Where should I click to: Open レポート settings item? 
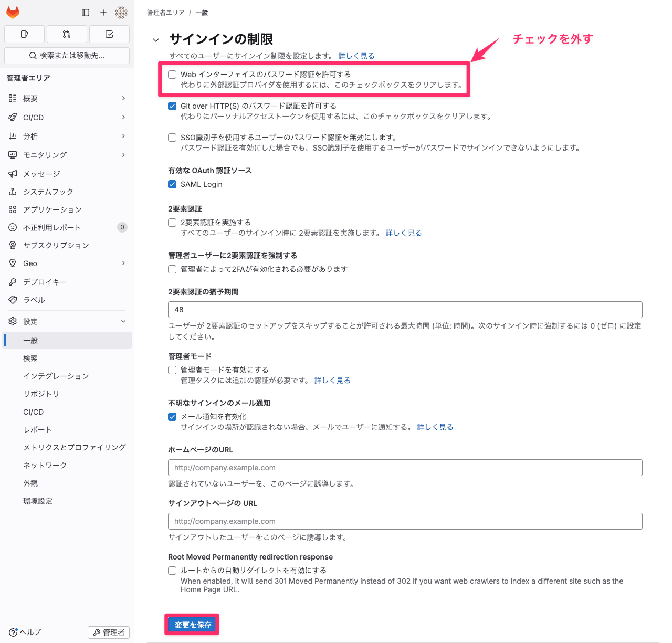point(67,429)
